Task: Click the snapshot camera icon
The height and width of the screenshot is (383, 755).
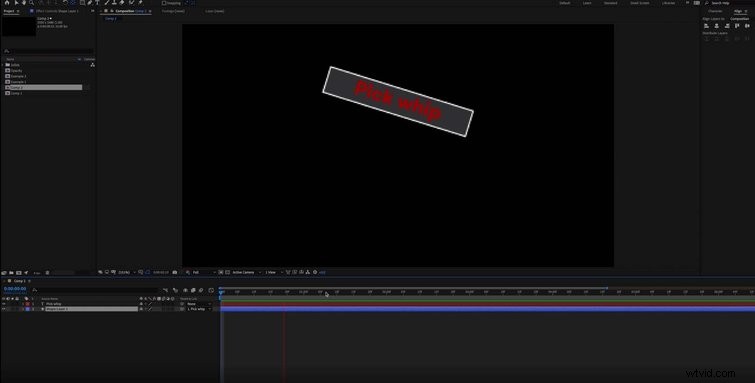Action: pyautogui.click(x=174, y=272)
